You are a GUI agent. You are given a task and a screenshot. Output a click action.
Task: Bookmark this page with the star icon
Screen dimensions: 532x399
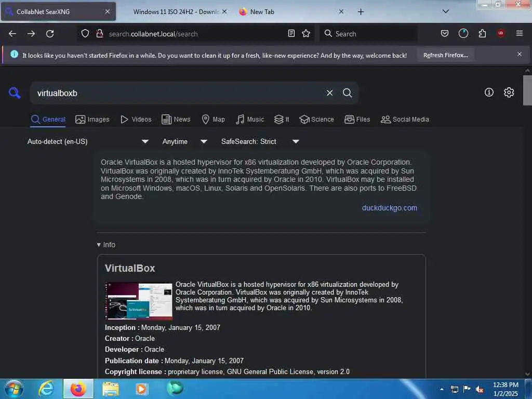[x=306, y=33]
